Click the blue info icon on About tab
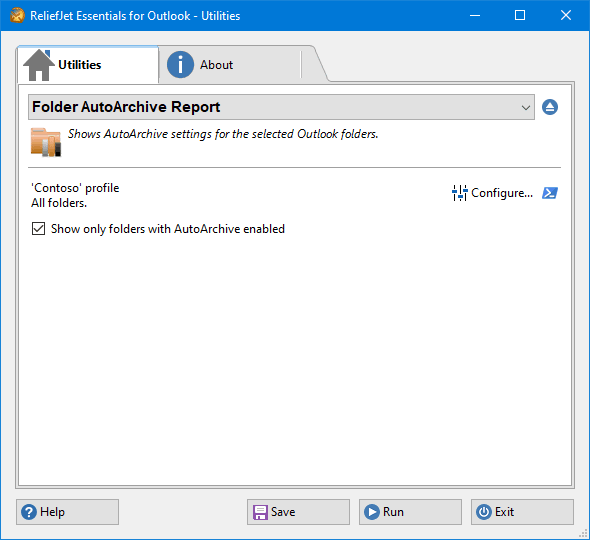This screenshot has width=590, height=540. (180, 65)
